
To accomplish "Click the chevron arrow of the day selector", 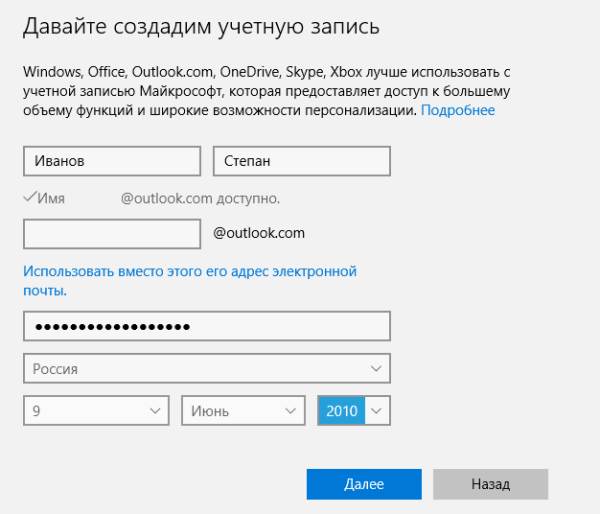I will (x=155, y=410).
